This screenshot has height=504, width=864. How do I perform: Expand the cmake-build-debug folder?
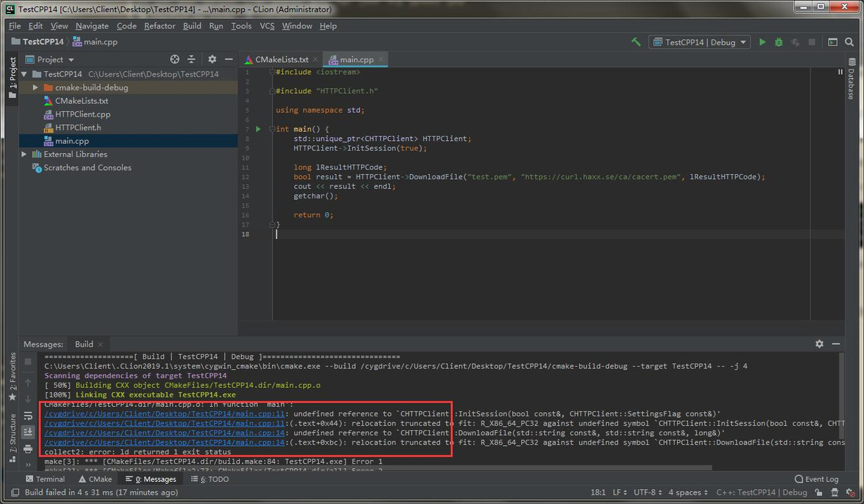pos(36,88)
